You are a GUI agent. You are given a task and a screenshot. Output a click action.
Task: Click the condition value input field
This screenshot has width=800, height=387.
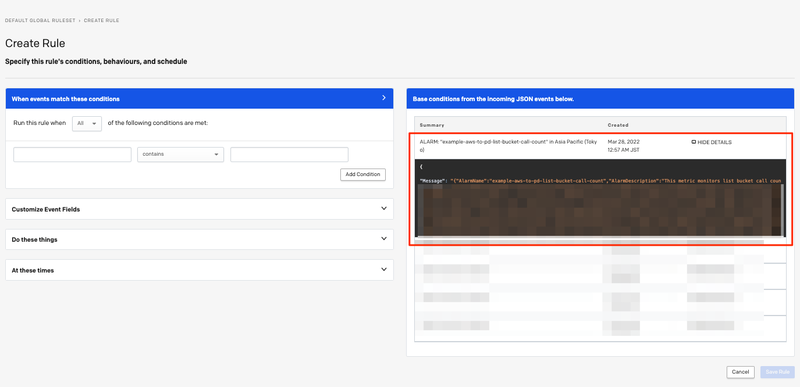click(x=289, y=154)
